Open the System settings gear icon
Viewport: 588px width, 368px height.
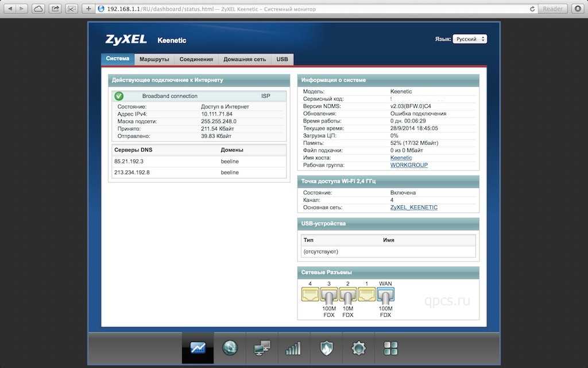point(358,348)
